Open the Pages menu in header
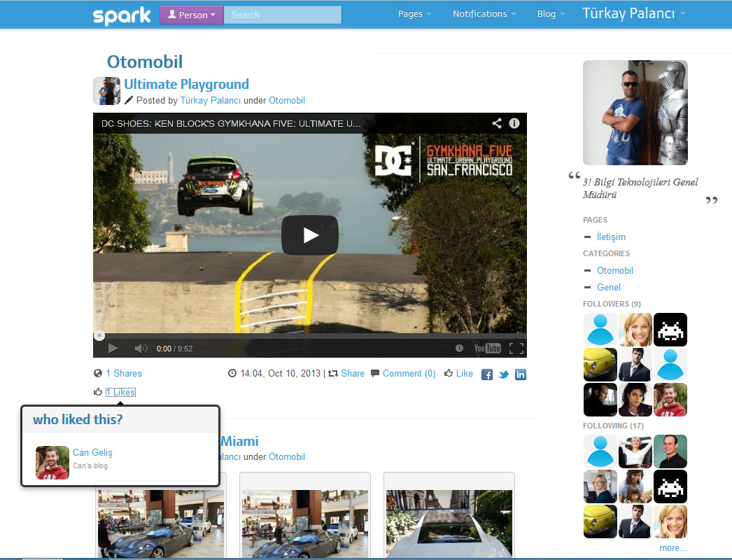732x560 pixels. (x=414, y=14)
